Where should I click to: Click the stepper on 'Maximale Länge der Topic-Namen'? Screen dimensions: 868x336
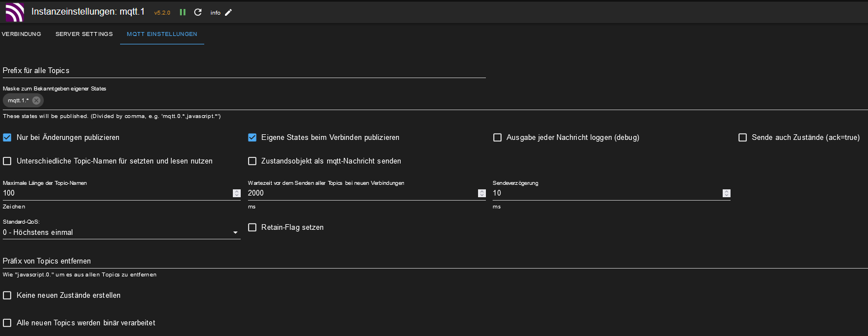(236, 193)
